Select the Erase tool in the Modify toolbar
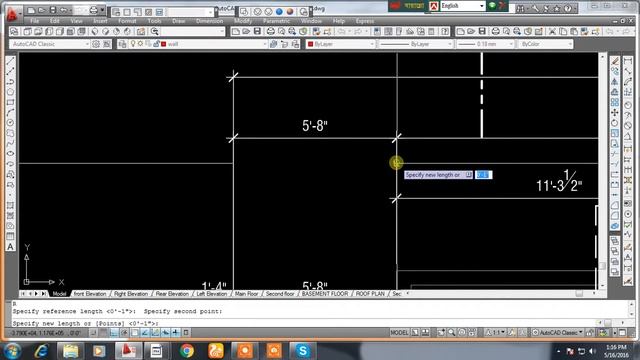640x360 pixels. 615,61
